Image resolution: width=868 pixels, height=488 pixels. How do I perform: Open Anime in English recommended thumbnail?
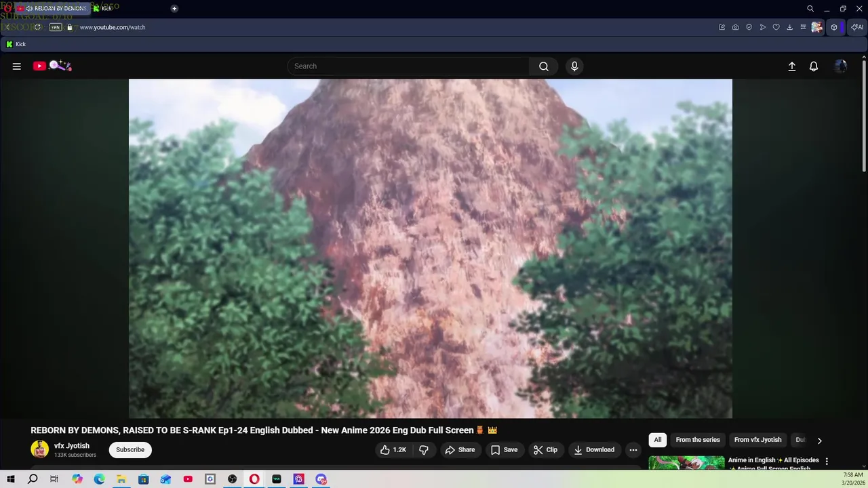686,463
